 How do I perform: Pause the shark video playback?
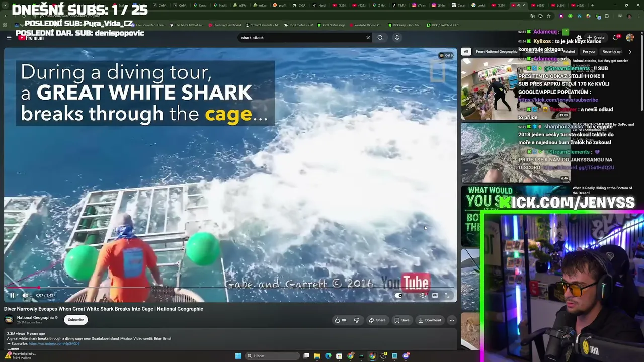[x=12, y=296]
